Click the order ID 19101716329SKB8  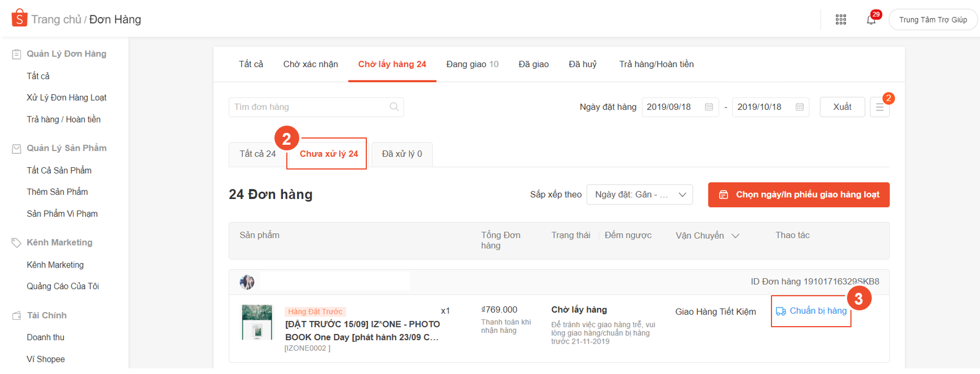(841, 282)
